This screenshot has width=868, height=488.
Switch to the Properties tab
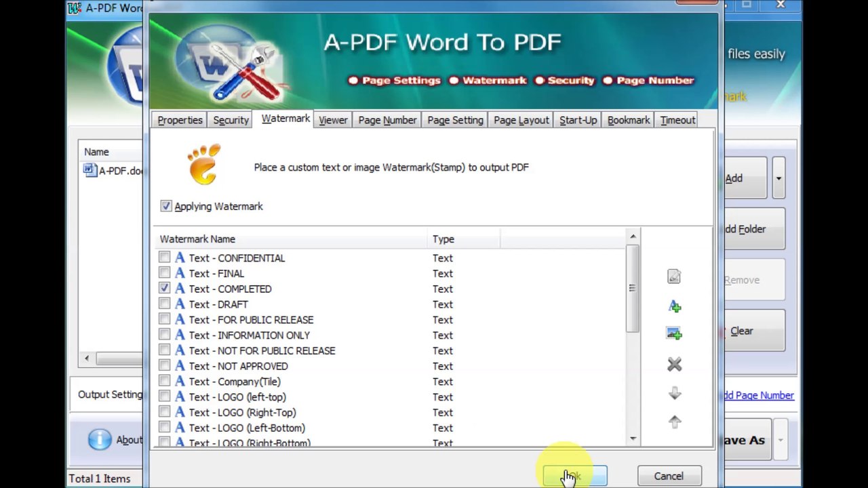pyautogui.click(x=180, y=120)
